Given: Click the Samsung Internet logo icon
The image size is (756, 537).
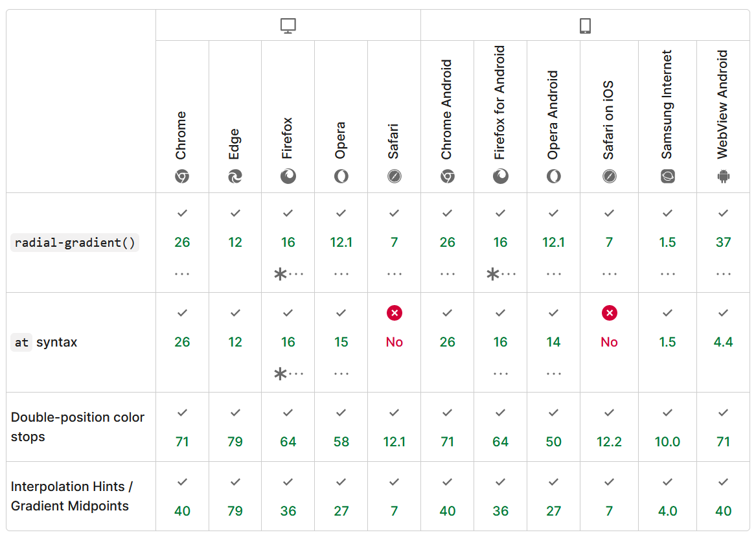Looking at the screenshot, I should pyautogui.click(x=668, y=176).
